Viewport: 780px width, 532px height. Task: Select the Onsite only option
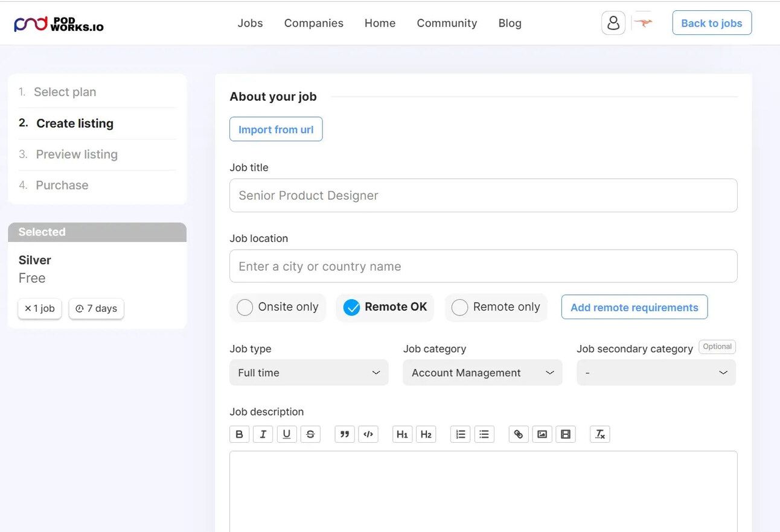click(245, 308)
